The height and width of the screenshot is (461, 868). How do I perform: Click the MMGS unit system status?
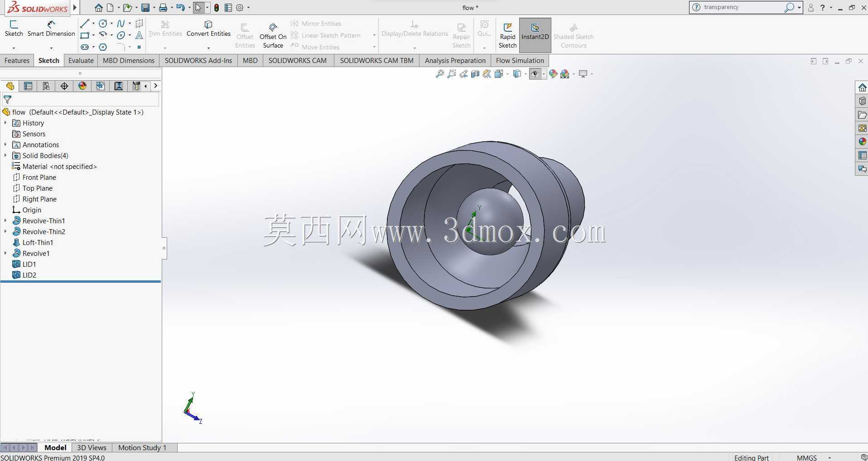[807, 458]
